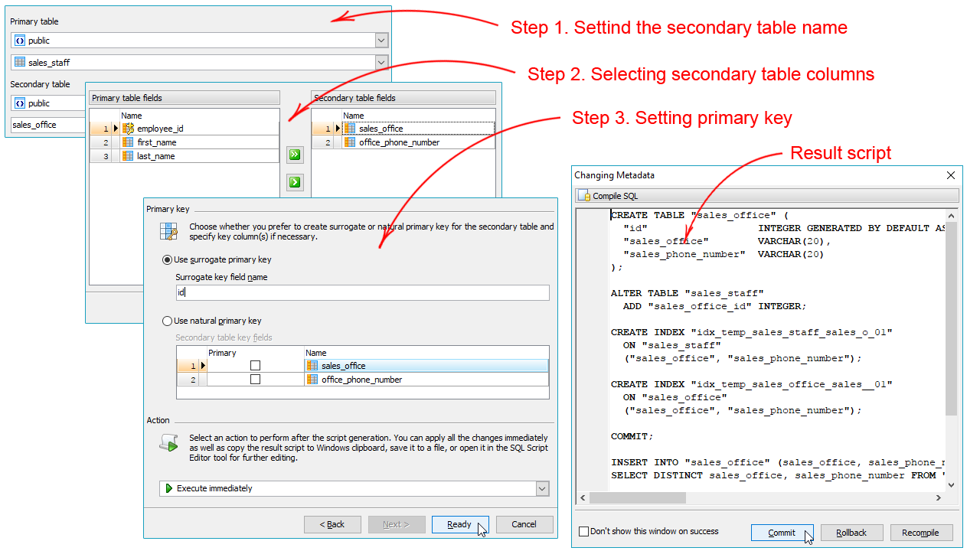
Task: Click the Commit button
Action: 782,533
